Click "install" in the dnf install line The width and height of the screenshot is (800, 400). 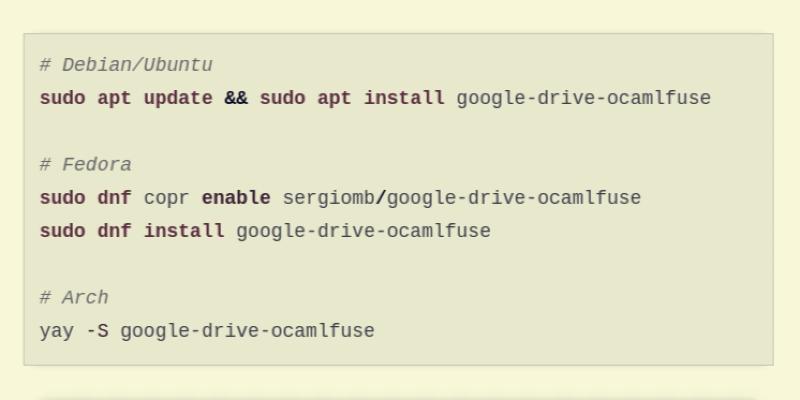pyautogui.click(x=184, y=231)
